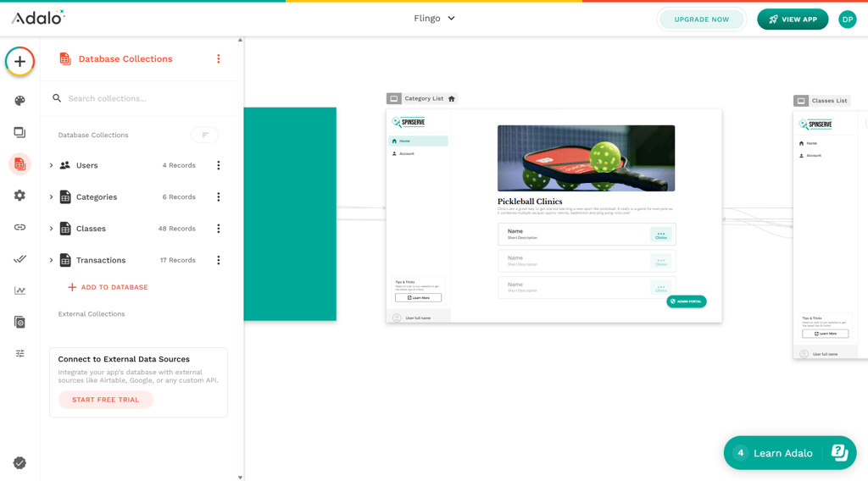Click Start Free Trial button
Screen dimensions: 868x481
[x=106, y=400]
